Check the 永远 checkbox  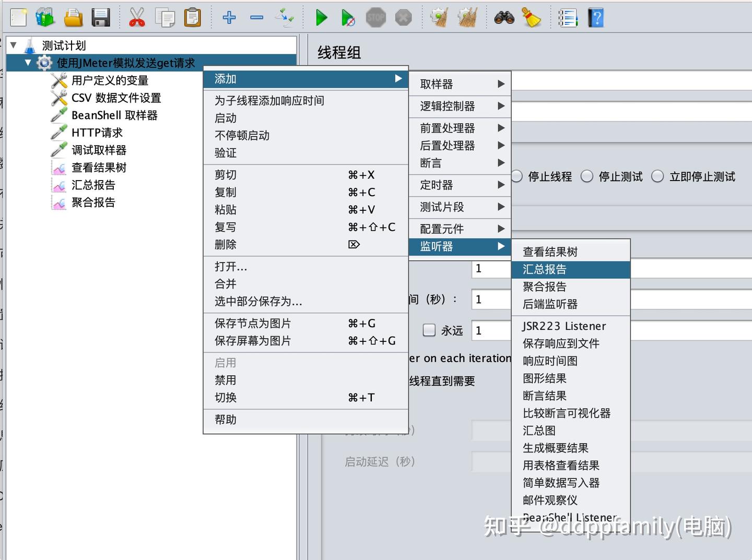pyautogui.click(x=429, y=330)
